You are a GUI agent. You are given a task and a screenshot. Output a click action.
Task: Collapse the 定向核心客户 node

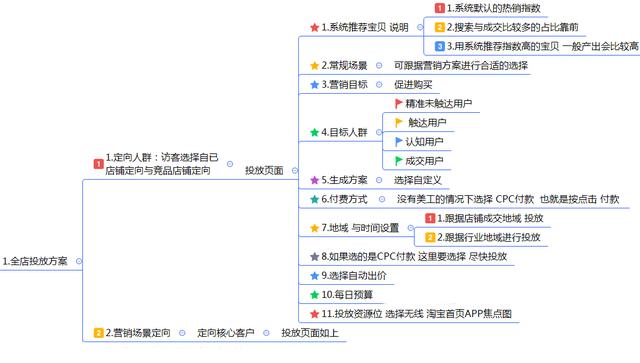click(266, 333)
